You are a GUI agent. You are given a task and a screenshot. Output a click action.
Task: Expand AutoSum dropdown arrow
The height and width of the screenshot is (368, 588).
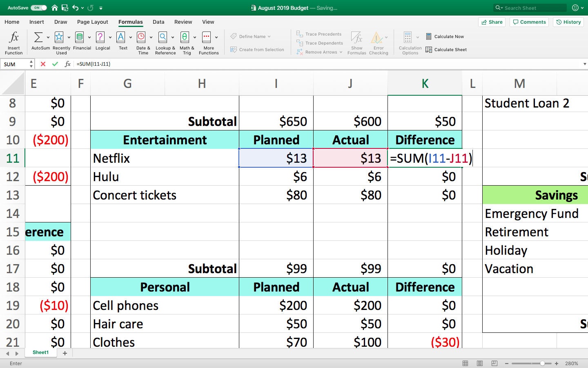pyautogui.click(x=48, y=37)
